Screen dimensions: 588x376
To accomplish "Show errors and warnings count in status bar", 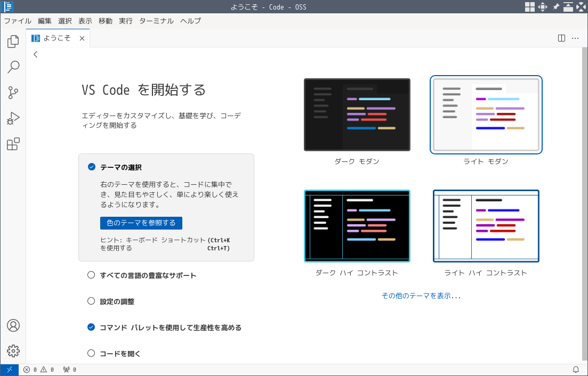I will (x=38, y=370).
